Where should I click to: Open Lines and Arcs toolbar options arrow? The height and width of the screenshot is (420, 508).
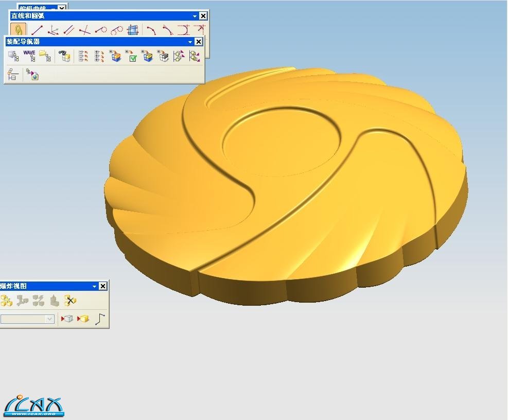click(x=195, y=16)
